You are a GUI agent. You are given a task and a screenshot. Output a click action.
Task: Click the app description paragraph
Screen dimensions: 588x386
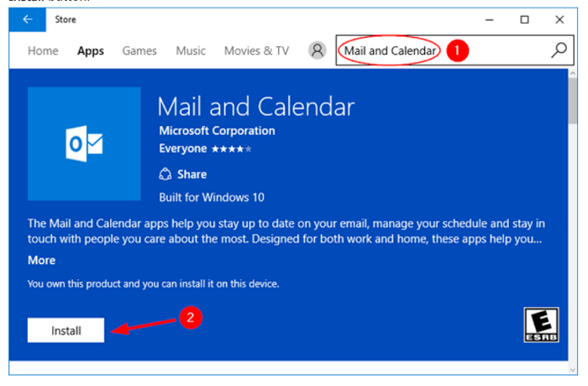pos(286,231)
